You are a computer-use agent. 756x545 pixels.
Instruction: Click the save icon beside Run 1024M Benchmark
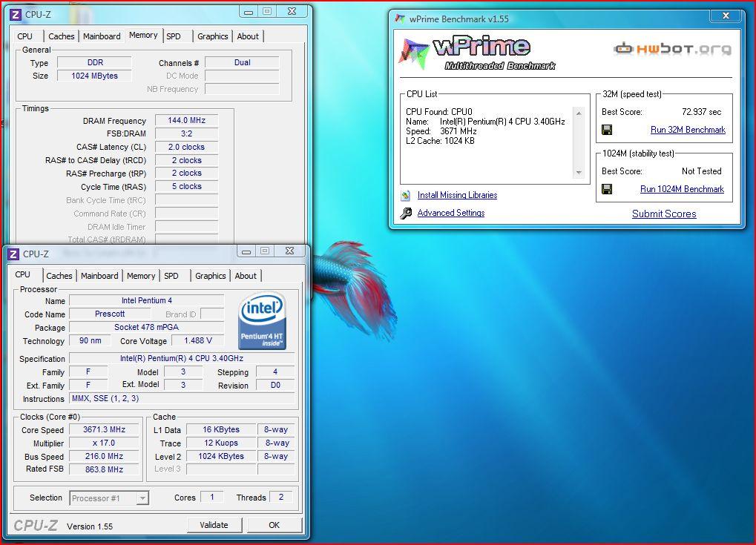[607, 189]
